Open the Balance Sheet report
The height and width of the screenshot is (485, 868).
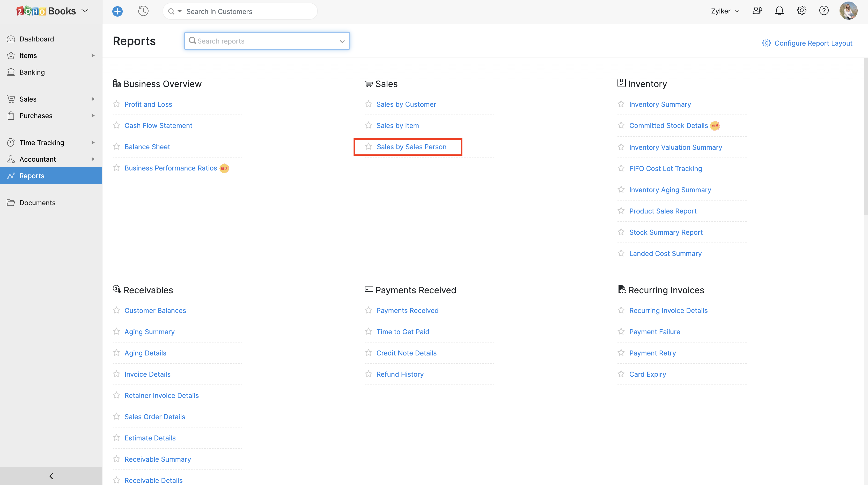click(147, 147)
